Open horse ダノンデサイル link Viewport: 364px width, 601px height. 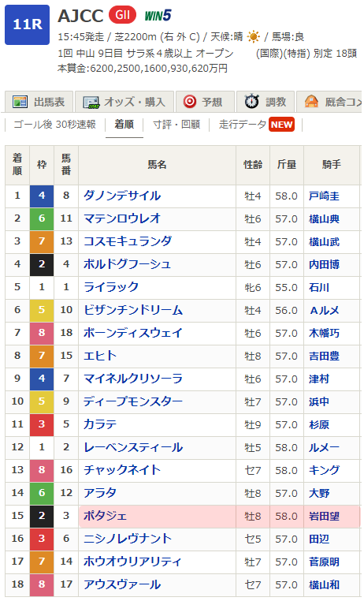[122, 196]
